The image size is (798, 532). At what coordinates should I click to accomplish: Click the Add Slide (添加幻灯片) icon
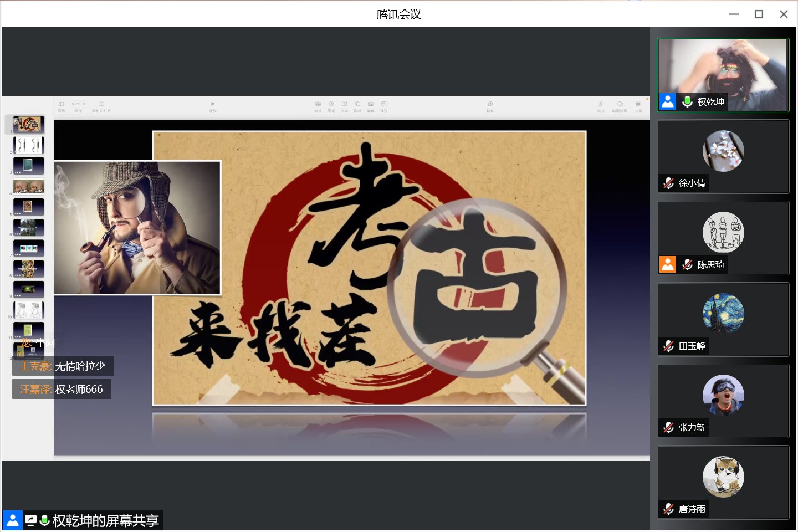(101, 104)
